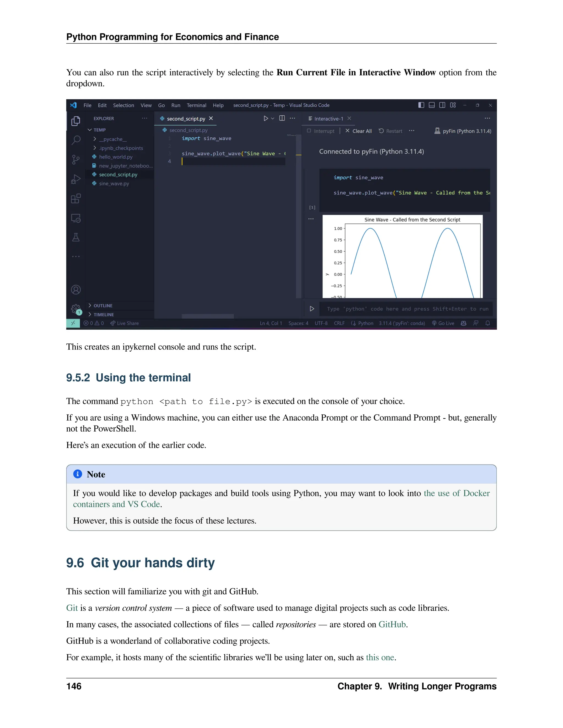This screenshot has height=728, width=563.
Task: Open the Selection menu
Action: pyautogui.click(x=123, y=105)
